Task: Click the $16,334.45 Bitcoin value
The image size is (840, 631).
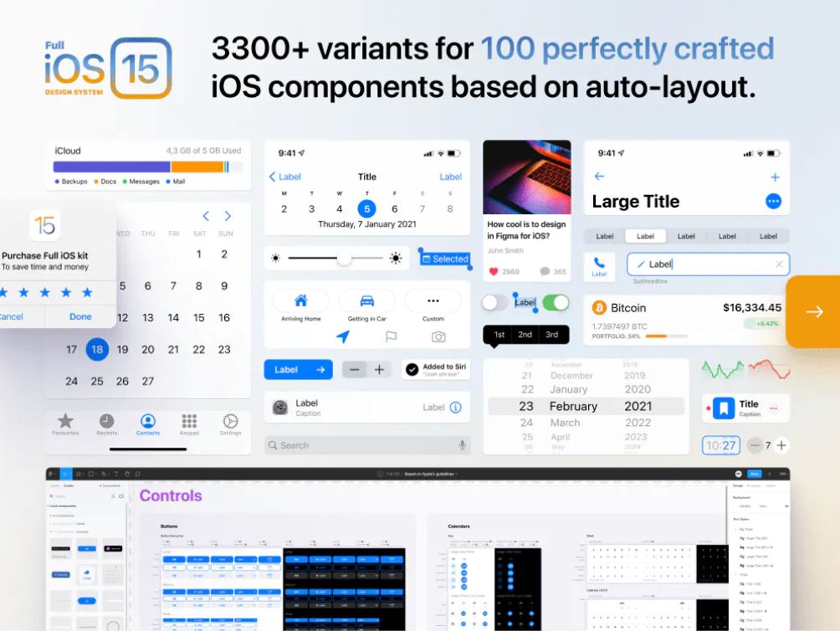Action: [752, 307]
